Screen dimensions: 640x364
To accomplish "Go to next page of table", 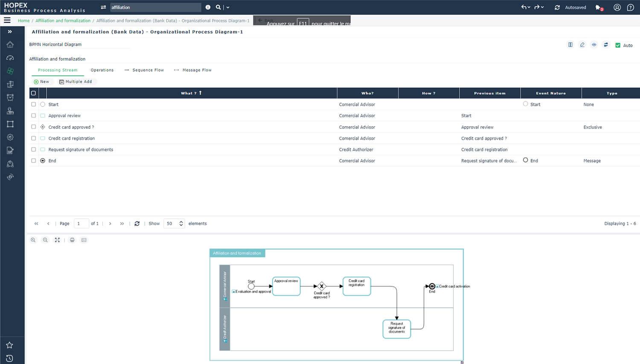I will coord(110,223).
